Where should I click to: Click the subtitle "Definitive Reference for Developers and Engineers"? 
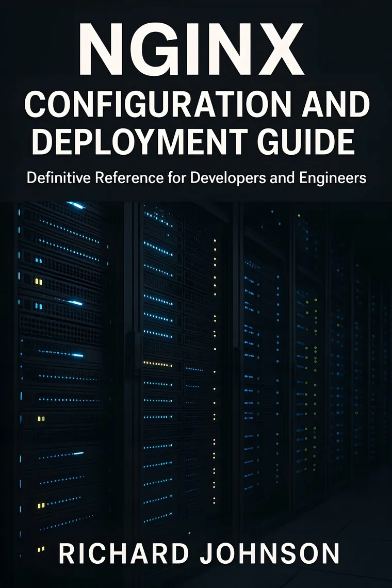click(196, 178)
